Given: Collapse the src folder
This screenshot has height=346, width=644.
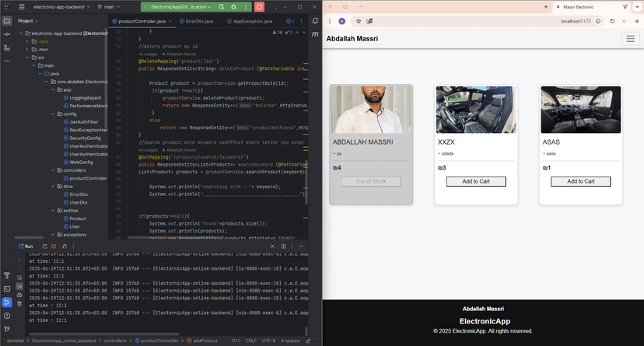Looking at the screenshot, I should click(27, 58).
